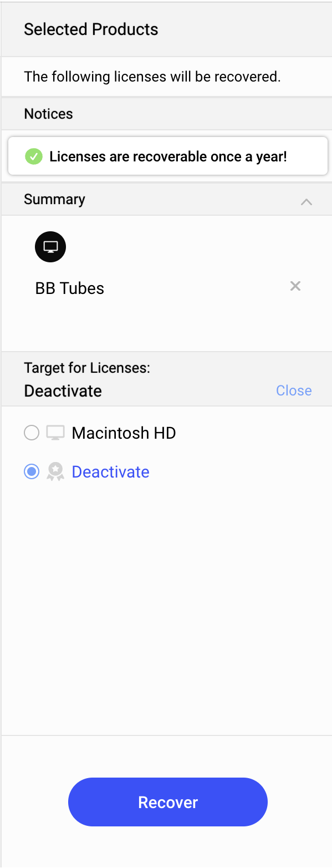332x868 pixels.
Task: Collapse the Summary section chevron
Action: point(307,201)
